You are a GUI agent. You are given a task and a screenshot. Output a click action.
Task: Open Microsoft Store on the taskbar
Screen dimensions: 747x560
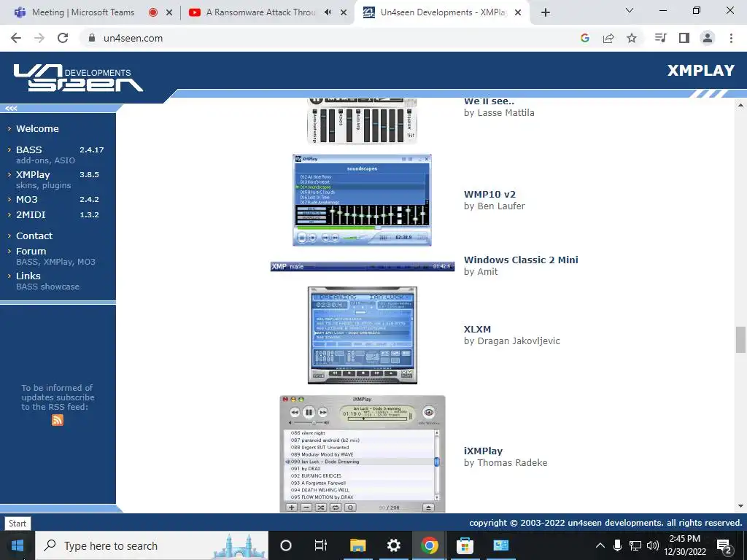point(465,545)
